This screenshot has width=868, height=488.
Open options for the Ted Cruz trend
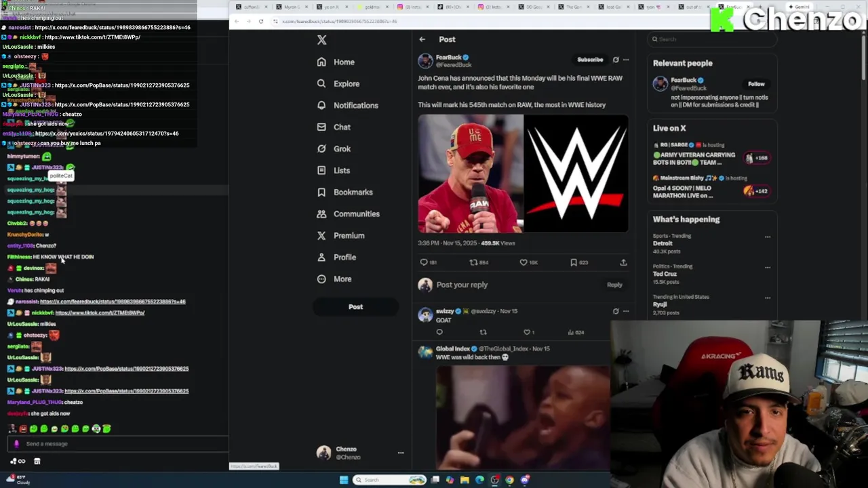tap(768, 267)
